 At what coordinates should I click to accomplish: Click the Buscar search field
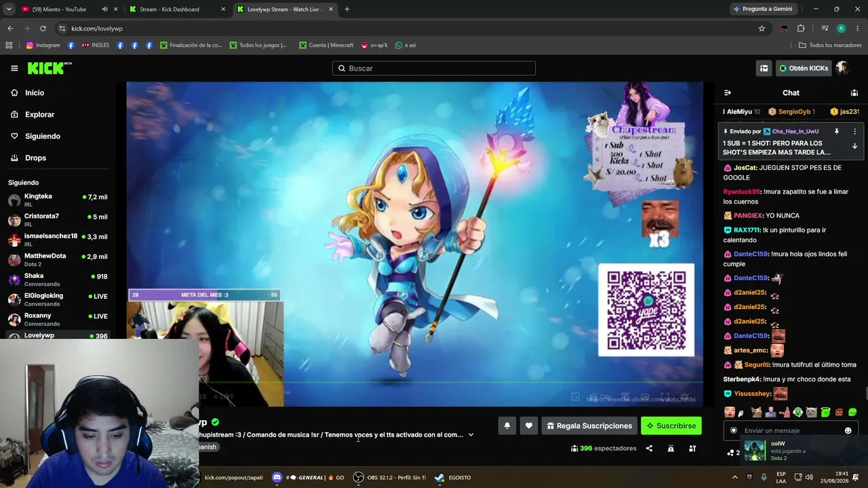click(434, 68)
